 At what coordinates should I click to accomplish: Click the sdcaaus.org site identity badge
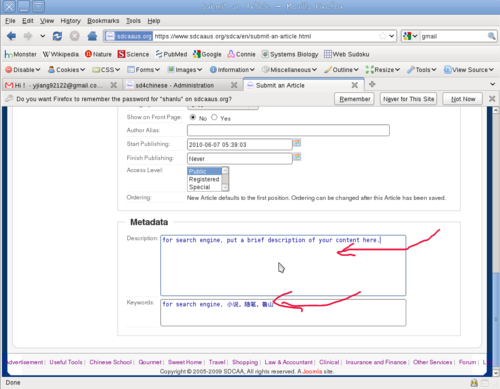point(129,36)
